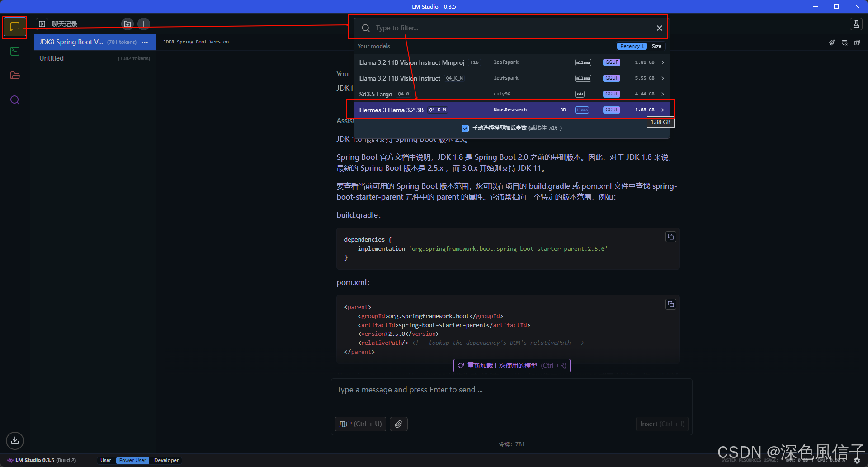Click city96 publisher name
Screen dimensions: 868x467
pos(502,94)
